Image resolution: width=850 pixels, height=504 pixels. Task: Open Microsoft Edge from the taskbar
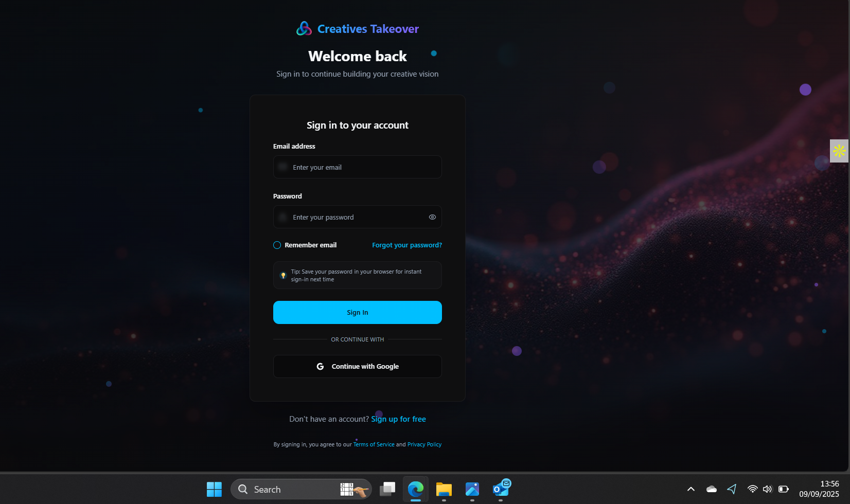click(x=415, y=489)
